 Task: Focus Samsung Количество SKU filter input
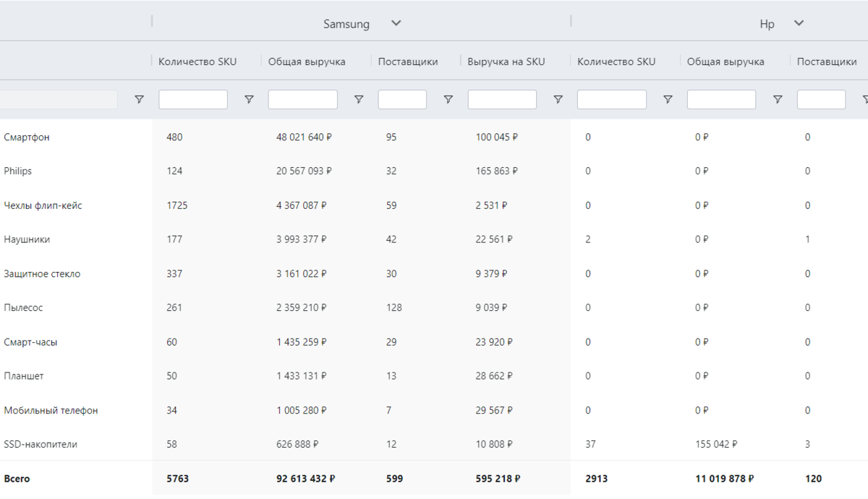click(x=193, y=100)
